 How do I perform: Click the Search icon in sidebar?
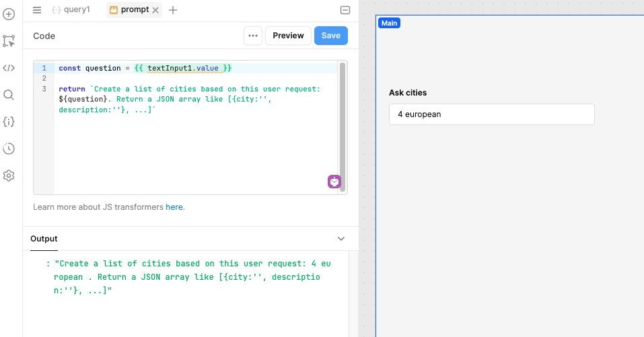[9, 95]
